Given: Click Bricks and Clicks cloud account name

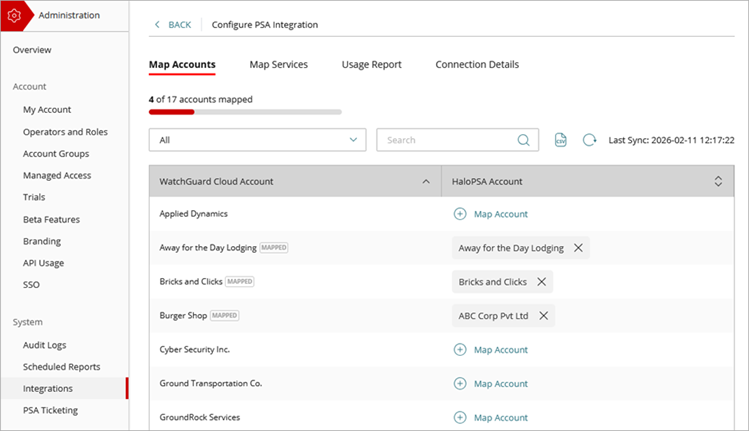Looking at the screenshot, I should tap(191, 281).
